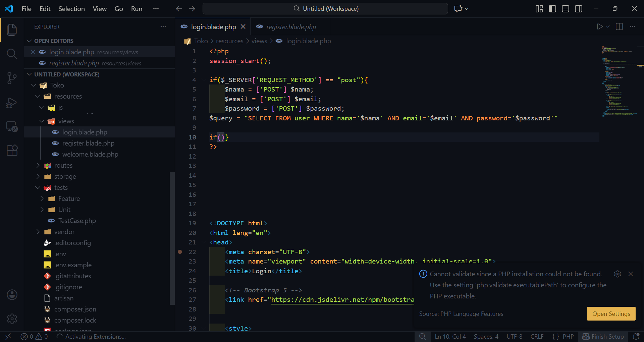
Task: Open the Run and Debug view
Action: [x=12, y=103]
